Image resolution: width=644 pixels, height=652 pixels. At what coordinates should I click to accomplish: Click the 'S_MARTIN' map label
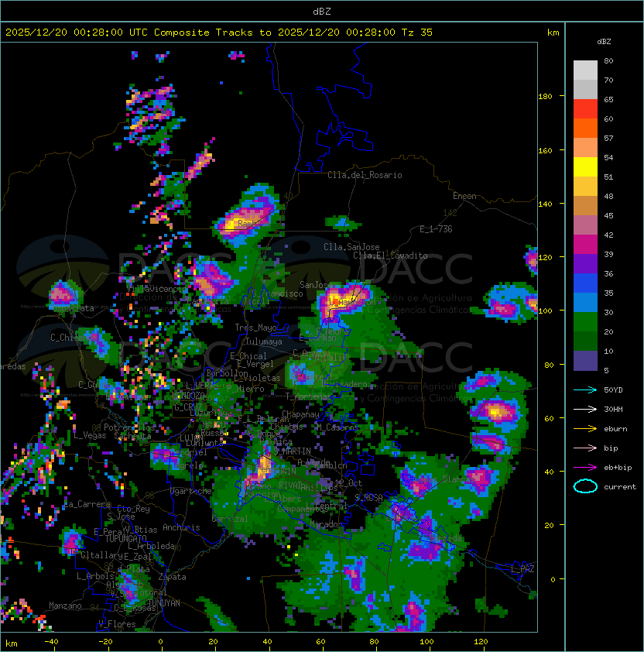(x=292, y=451)
